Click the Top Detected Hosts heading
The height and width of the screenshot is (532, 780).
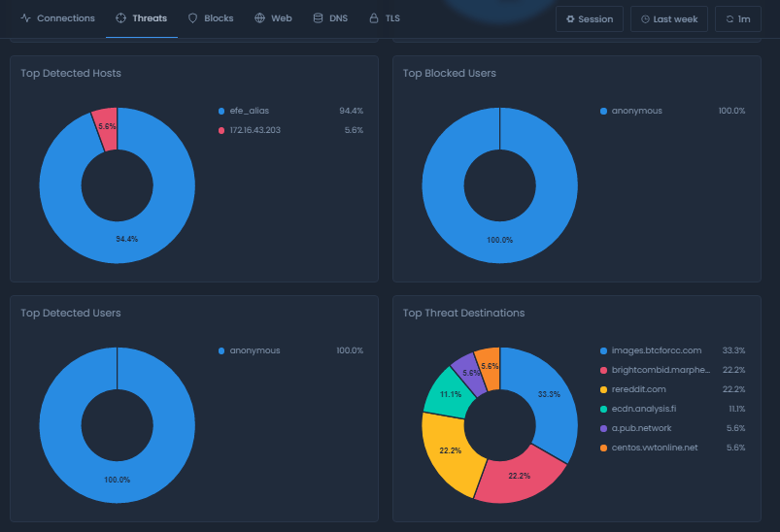tap(71, 73)
